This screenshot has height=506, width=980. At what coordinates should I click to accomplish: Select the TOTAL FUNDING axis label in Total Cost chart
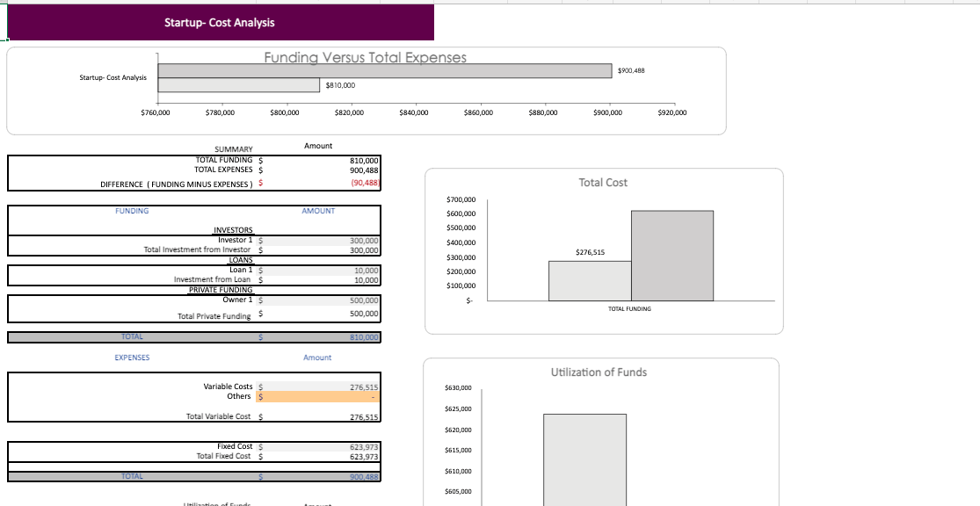631,309
